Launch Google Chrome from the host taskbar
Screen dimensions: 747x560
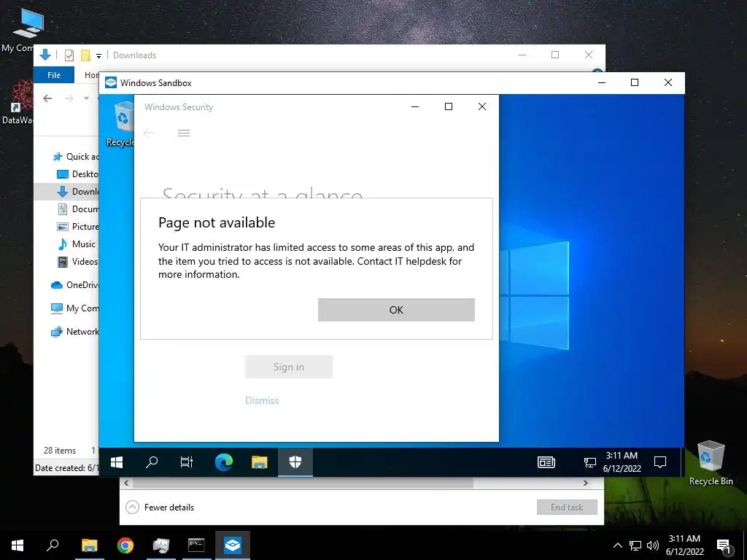125,545
